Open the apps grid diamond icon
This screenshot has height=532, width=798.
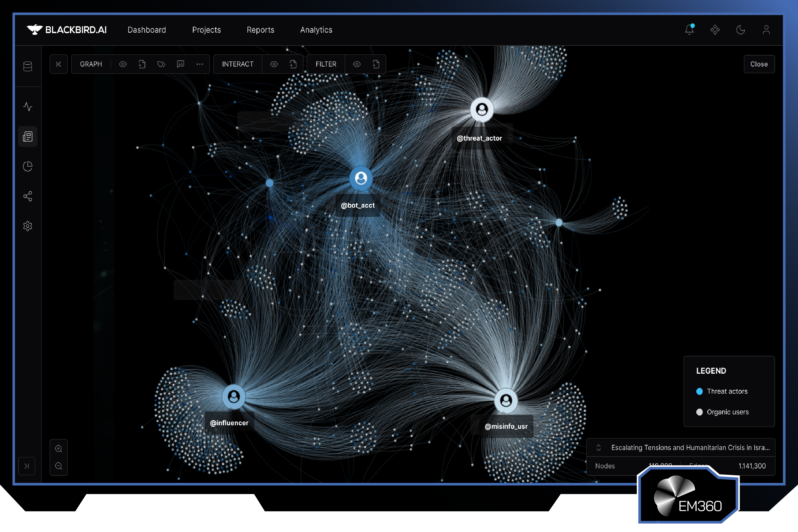715,30
